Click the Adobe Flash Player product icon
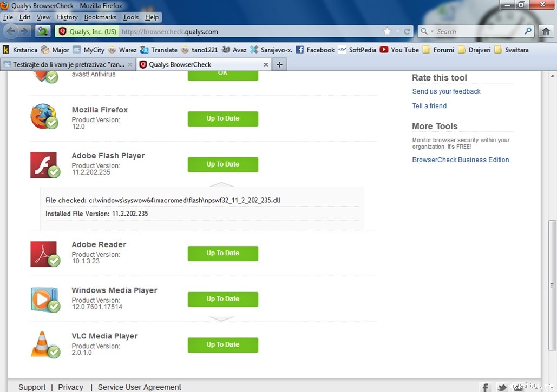557x392 pixels. [x=44, y=165]
